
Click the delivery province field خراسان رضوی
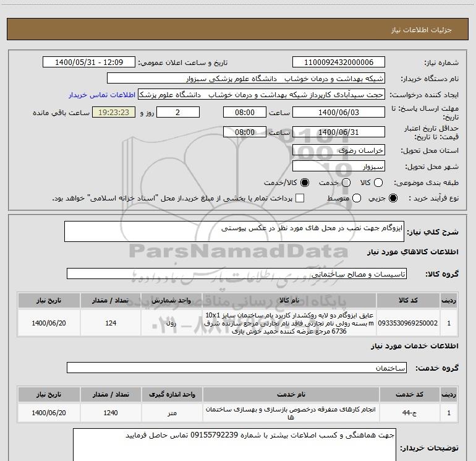point(339,150)
